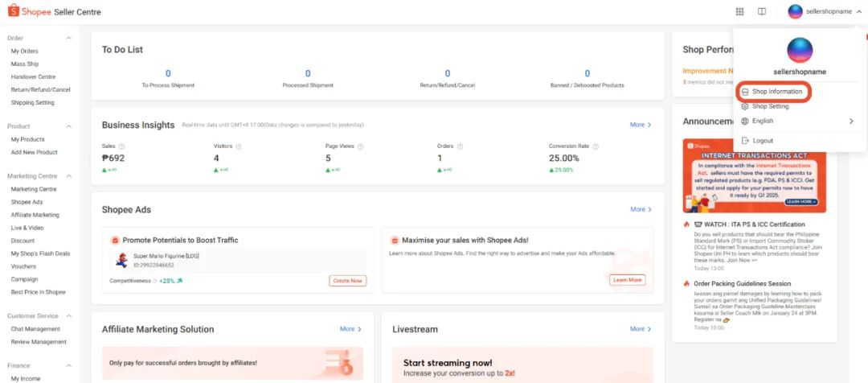Collapse the Order sidebar section
The width and height of the screenshot is (868, 383).
[68, 39]
